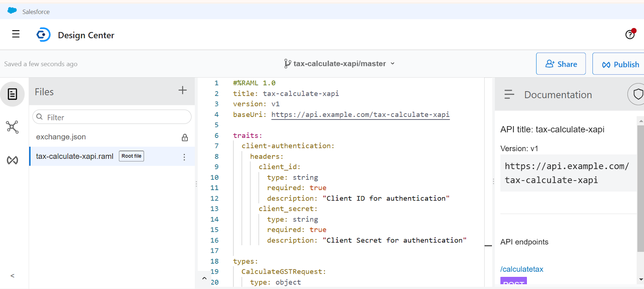Screen dimensions: 644x289
Task: Click the Documentation panel title
Action: click(558, 95)
